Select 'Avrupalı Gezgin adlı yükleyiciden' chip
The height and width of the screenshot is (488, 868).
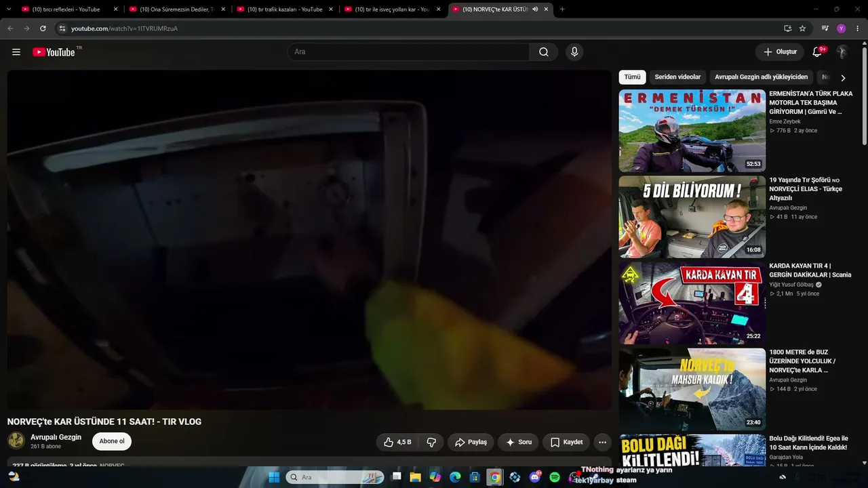(x=762, y=77)
